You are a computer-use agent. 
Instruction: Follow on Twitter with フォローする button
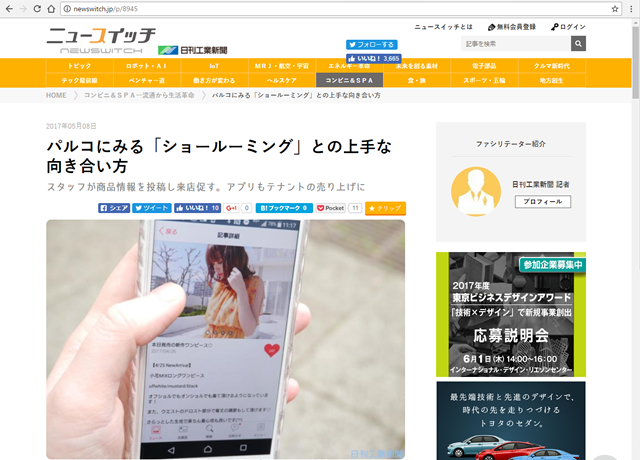[x=371, y=45]
